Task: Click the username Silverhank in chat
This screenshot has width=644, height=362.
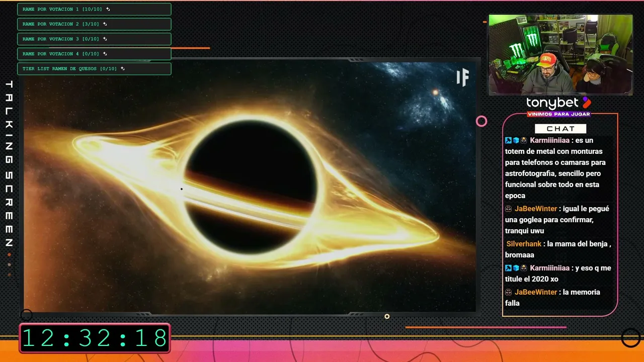Action: coord(524,244)
